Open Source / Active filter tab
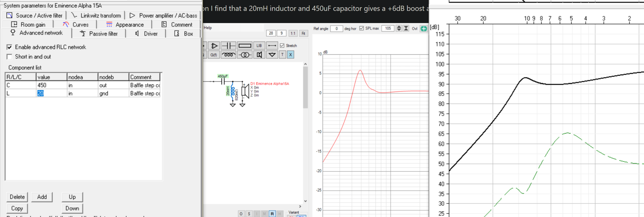 tap(35, 15)
